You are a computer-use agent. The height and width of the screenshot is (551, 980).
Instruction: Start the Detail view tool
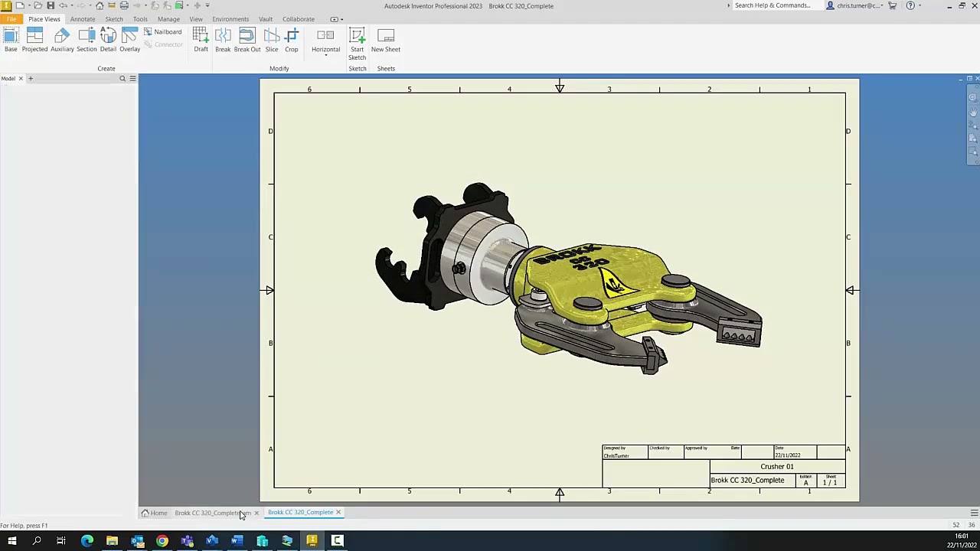[108, 41]
